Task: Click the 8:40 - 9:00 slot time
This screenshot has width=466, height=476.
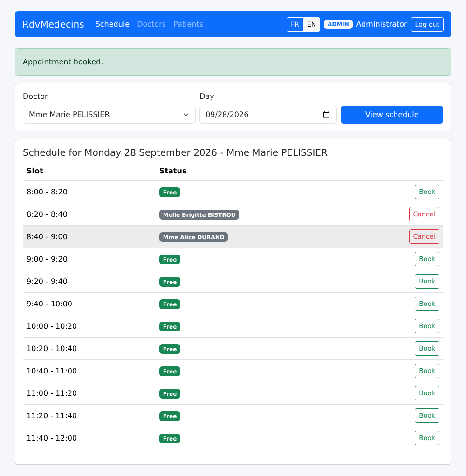Action: 47,237
